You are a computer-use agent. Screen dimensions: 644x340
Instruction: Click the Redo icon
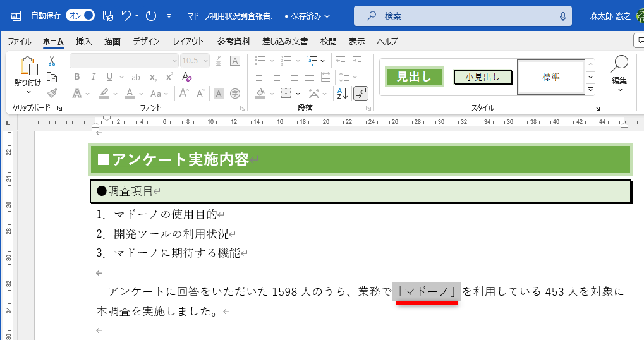click(x=151, y=16)
